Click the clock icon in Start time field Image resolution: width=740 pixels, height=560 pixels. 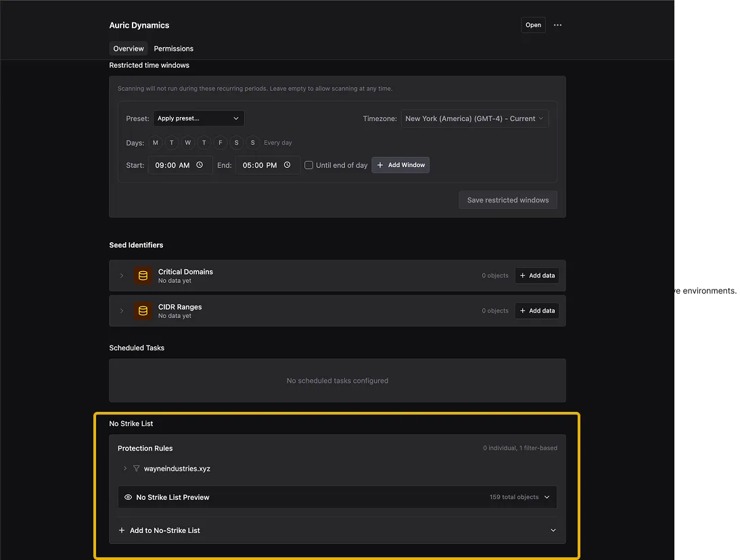tap(200, 164)
